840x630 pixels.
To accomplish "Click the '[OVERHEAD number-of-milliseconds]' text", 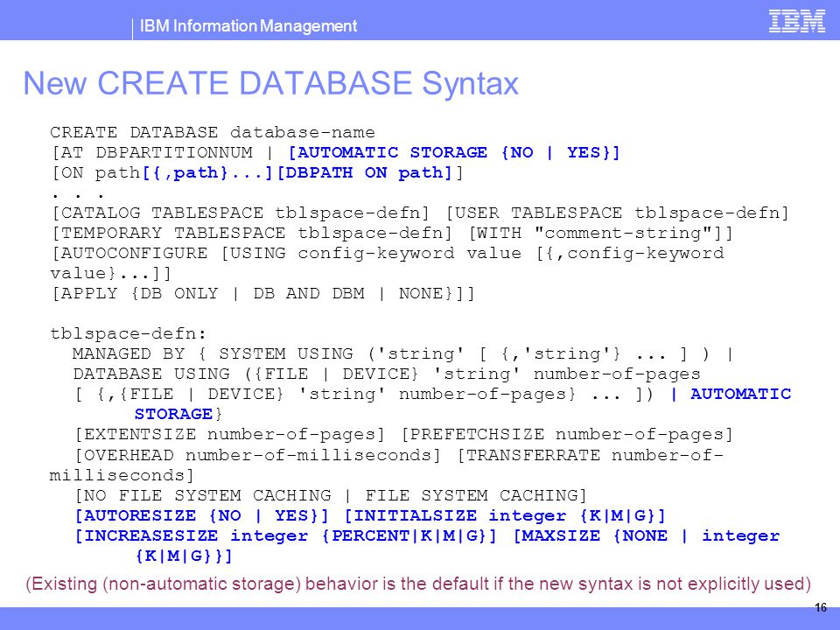I will 257,455.
